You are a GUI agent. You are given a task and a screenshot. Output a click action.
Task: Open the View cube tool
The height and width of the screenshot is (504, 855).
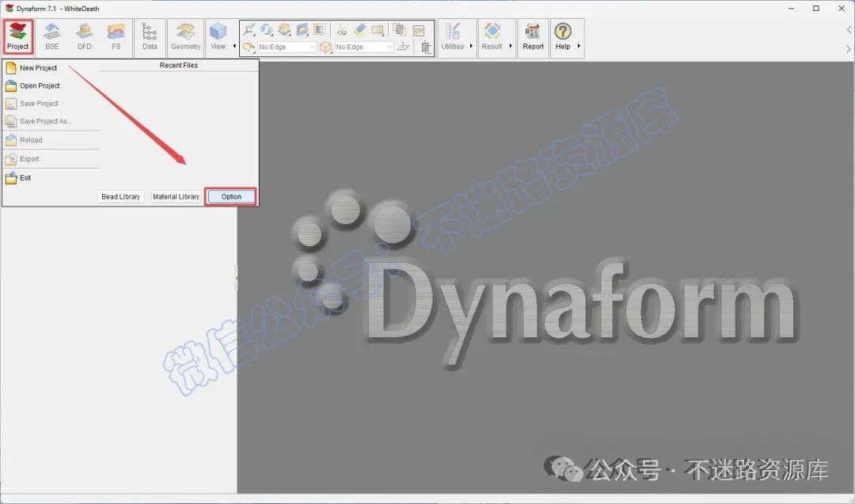(x=218, y=36)
